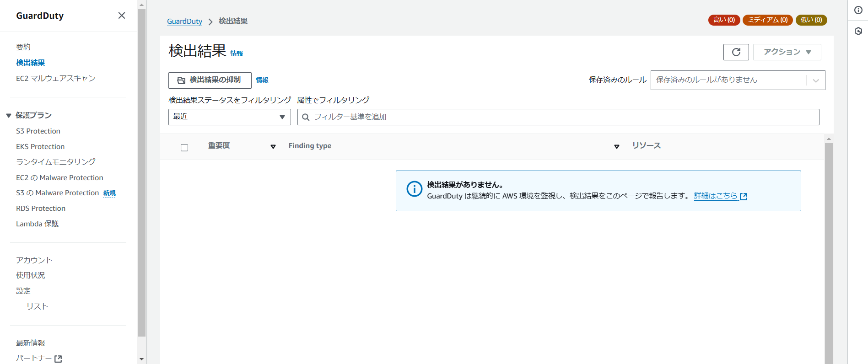868x364 pixels.
Task: Click the findings table vertical scrollbar
Action: [x=829, y=253]
